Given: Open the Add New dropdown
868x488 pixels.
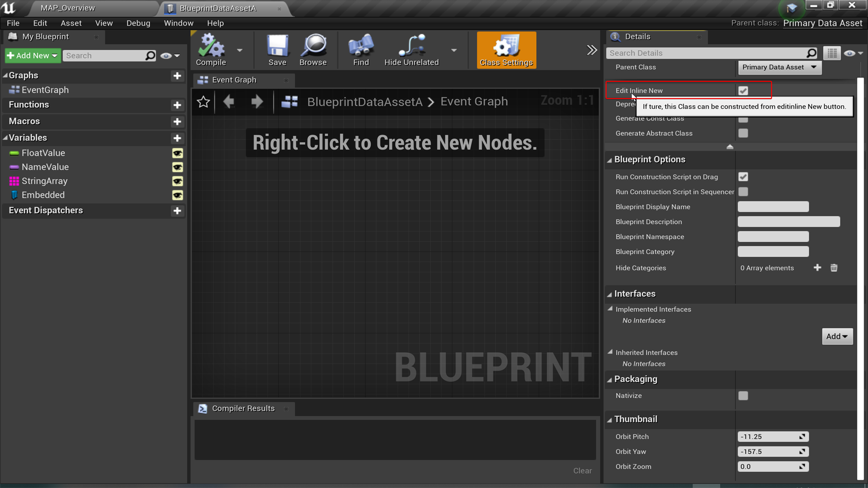Looking at the screenshot, I should [32, 56].
